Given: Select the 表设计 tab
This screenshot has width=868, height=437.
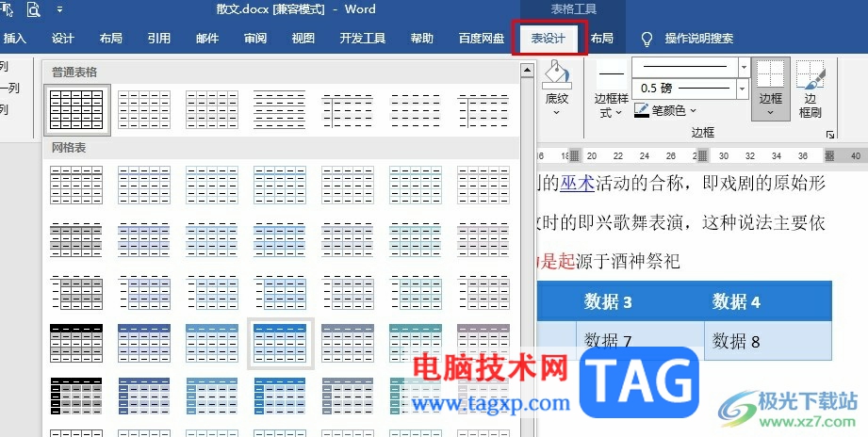Looking at the screenshot, I should [549, 39].
